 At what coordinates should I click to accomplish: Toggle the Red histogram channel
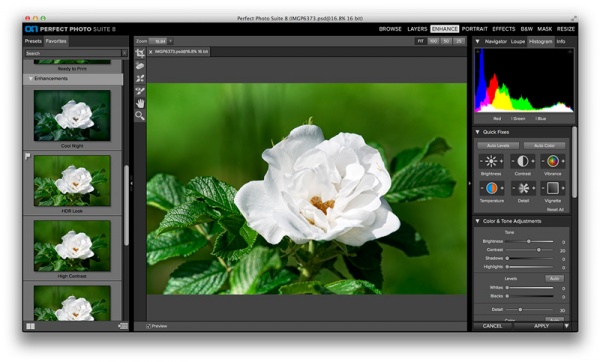click(x=497, y=119)
